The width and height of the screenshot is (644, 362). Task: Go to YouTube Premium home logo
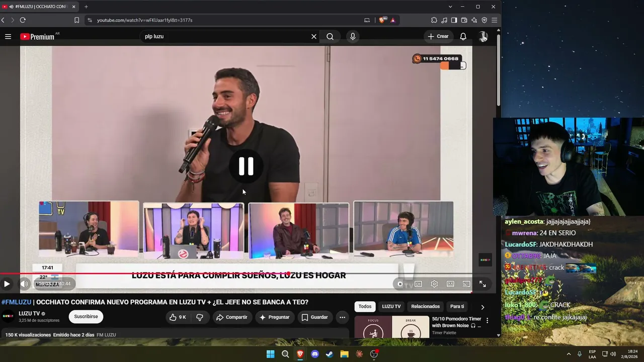point(37,37)
